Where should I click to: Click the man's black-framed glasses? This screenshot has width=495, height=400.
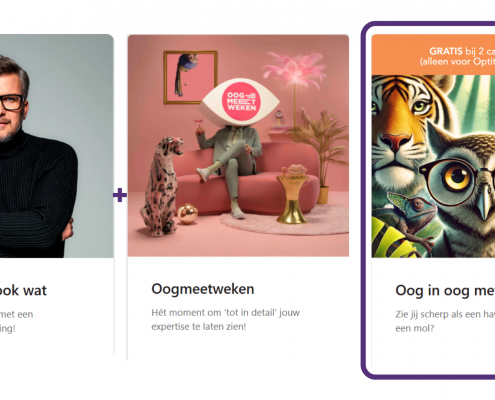[12, 103]
